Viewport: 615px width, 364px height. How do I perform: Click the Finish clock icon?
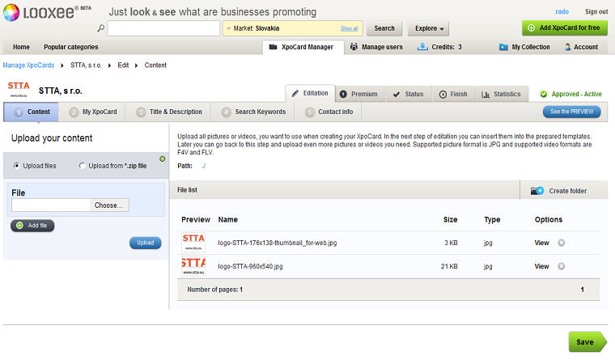tap(443, 94)
